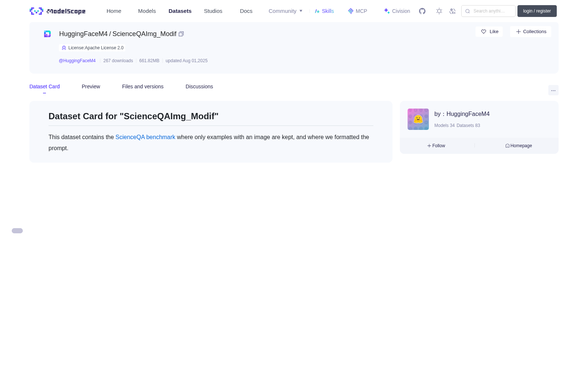The image size is (588, 368).
Task: Click the 'Datasets 83' count text
Action: 468,125
